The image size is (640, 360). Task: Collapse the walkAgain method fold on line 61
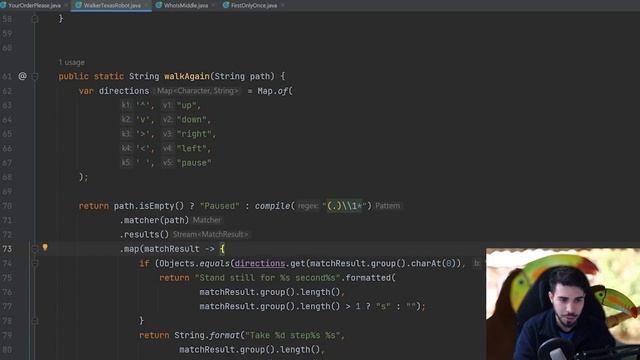coord(35,76)
